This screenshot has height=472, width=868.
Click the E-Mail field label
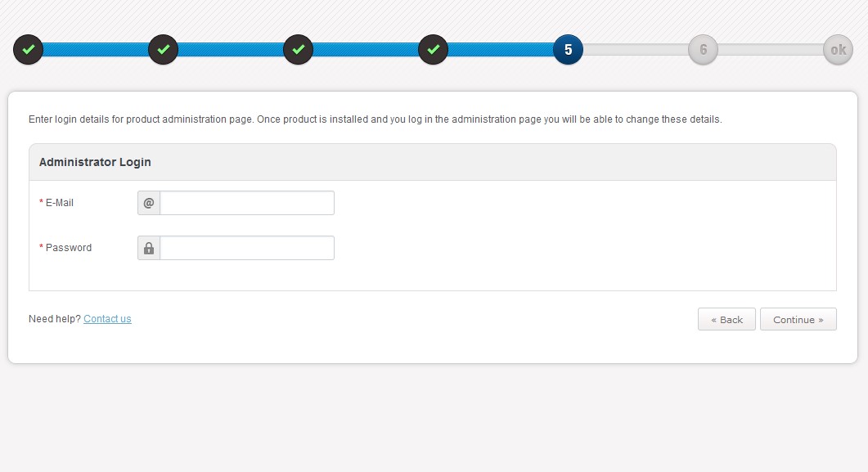pyautogui.click(x=59, y=203)
